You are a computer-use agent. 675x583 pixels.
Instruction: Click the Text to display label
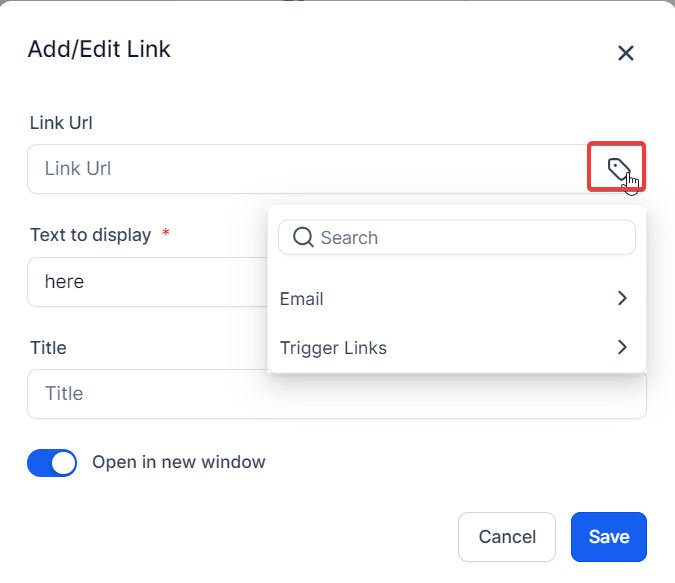click(x=90, y=235)
